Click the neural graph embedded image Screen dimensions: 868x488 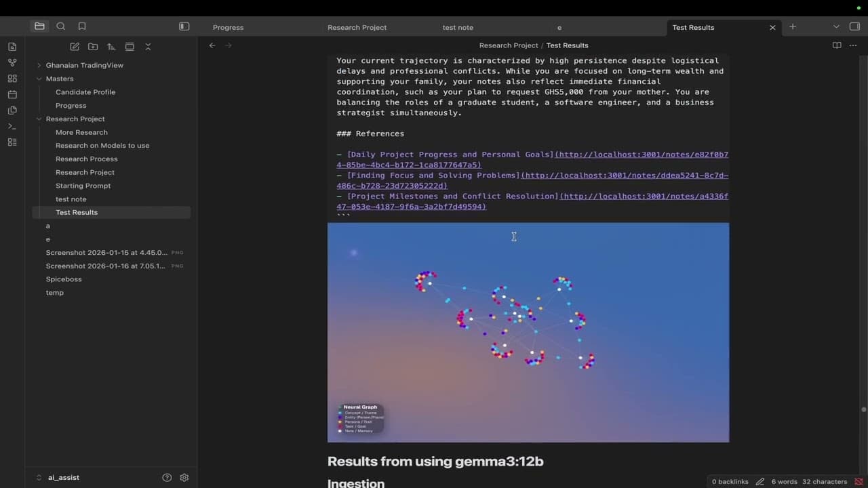528,332
